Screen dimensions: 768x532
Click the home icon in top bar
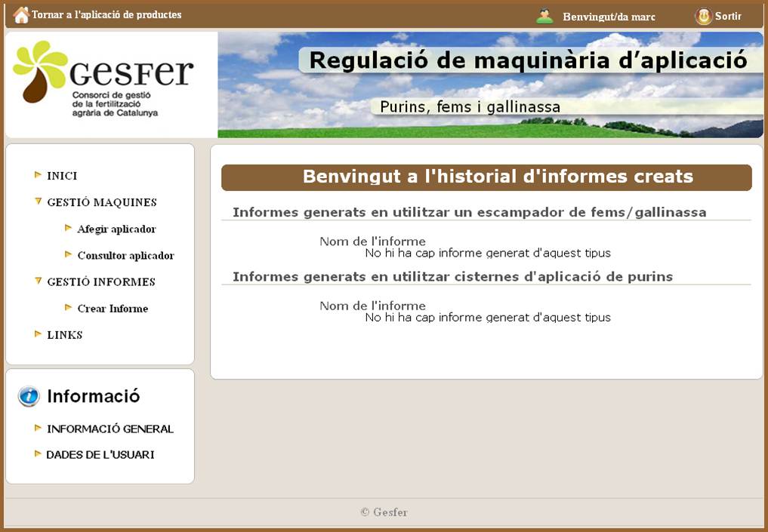(x=21, y=15)
